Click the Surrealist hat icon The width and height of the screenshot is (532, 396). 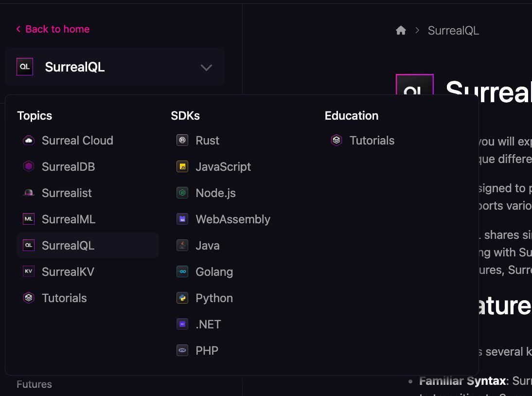pyautogui.click(x=28, y=193)
